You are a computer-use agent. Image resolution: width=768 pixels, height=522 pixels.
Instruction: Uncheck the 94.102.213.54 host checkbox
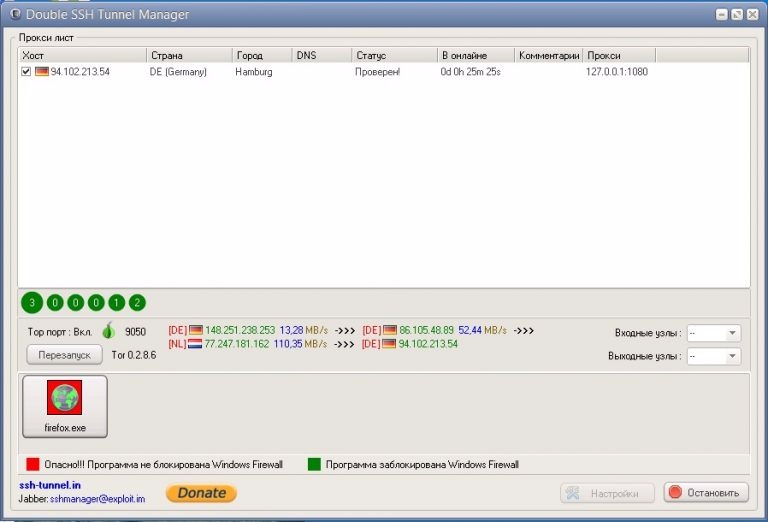tap(26, 72)
